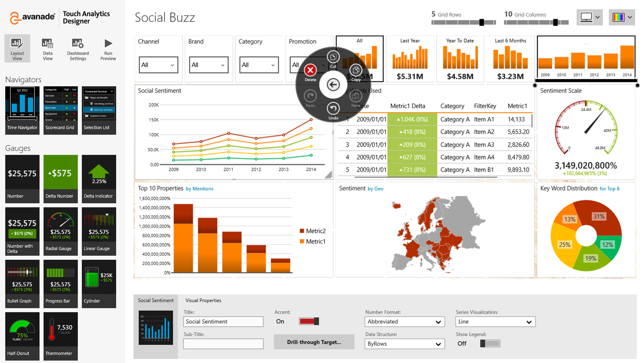Open the Channel filter dropdown
This screenshot has height=363, width=644.
pyautogui.click(x=158, y=65)
